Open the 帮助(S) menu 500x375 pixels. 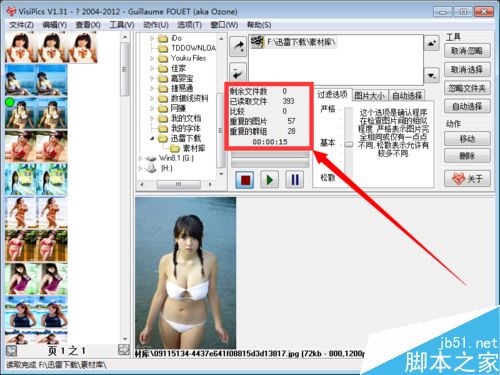click(259, 25)
